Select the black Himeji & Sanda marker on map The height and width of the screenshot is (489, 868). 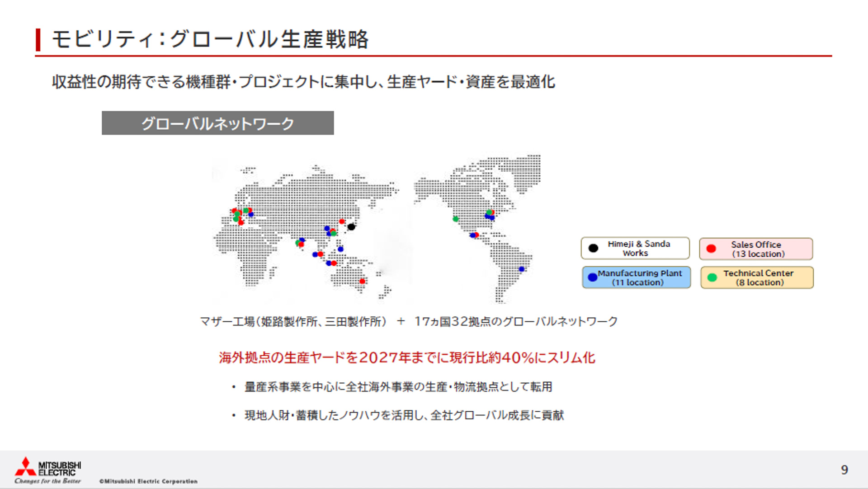352,227
